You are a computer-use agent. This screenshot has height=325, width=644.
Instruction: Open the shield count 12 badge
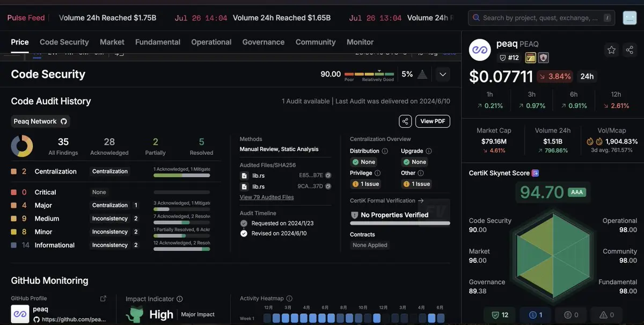click(x=500, y=315)
